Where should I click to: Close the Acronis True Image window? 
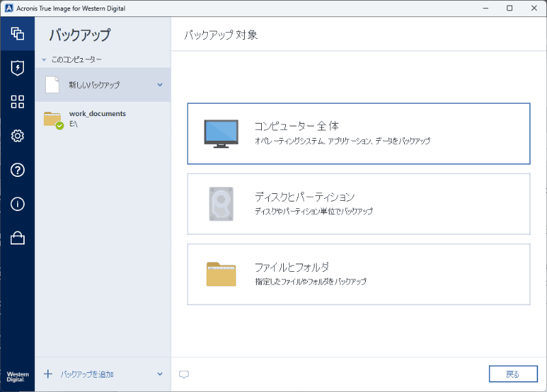point(534,8)
